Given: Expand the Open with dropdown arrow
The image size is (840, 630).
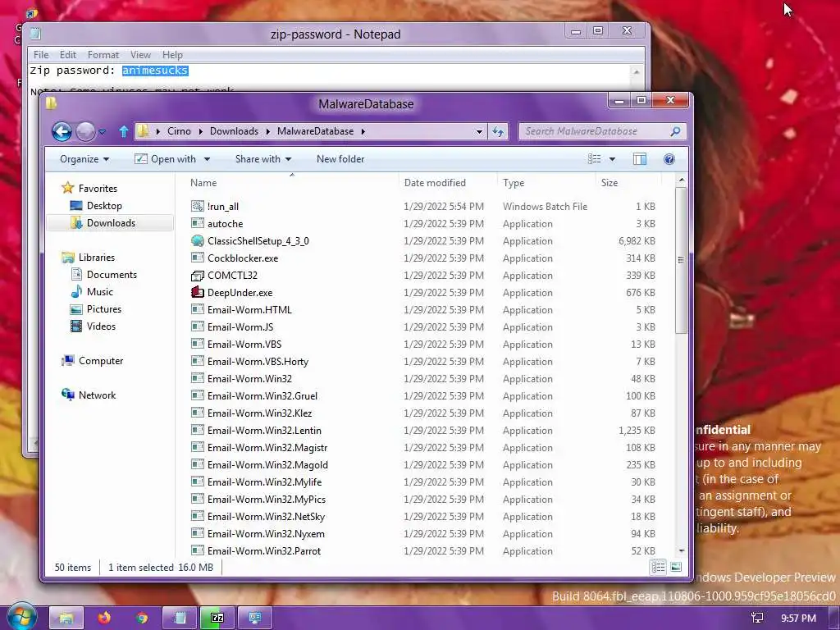Looking at the screenshot, I should pos(207,160).
